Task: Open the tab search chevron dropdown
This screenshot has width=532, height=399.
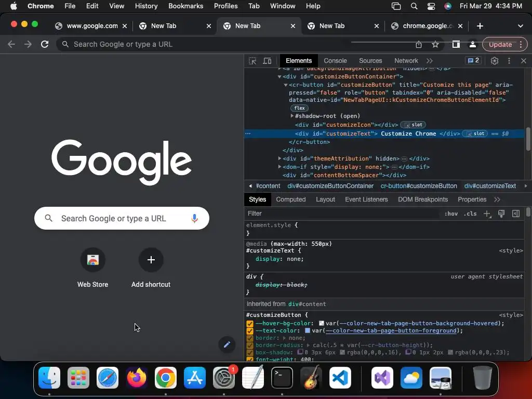Action: (x=521, y=26)
